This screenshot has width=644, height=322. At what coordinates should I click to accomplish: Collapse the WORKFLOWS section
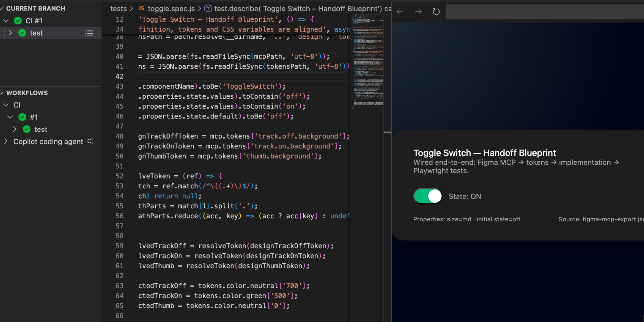[x=2, y=93]
